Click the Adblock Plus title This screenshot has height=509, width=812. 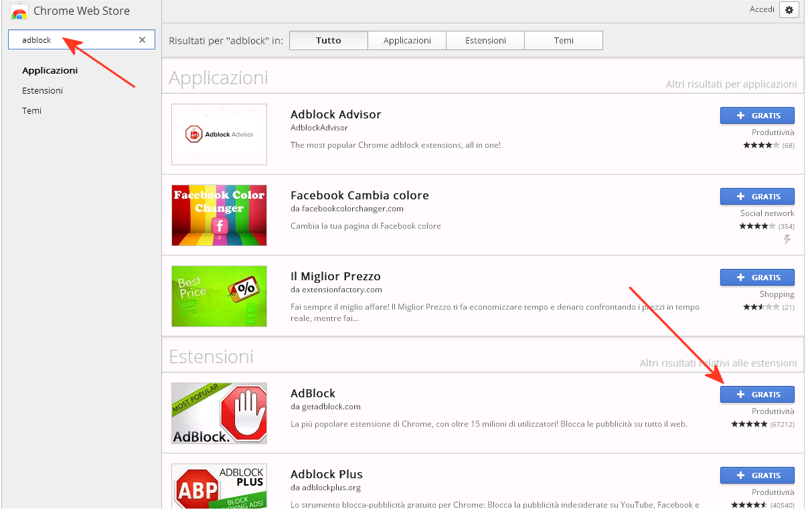click(327, 474)
